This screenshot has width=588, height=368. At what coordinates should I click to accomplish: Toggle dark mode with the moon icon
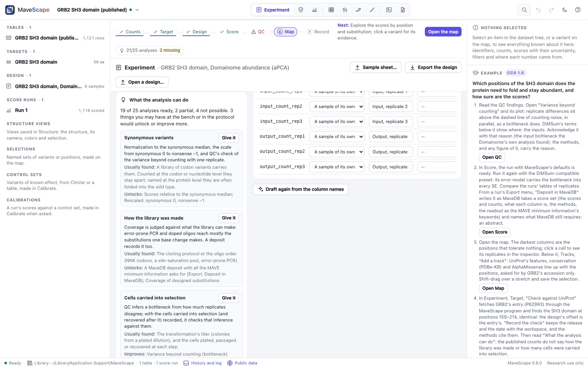565,10
